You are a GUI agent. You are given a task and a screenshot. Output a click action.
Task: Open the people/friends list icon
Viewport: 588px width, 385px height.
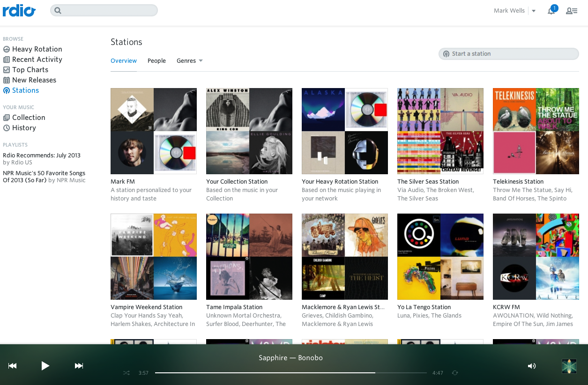tap(572, 11)
